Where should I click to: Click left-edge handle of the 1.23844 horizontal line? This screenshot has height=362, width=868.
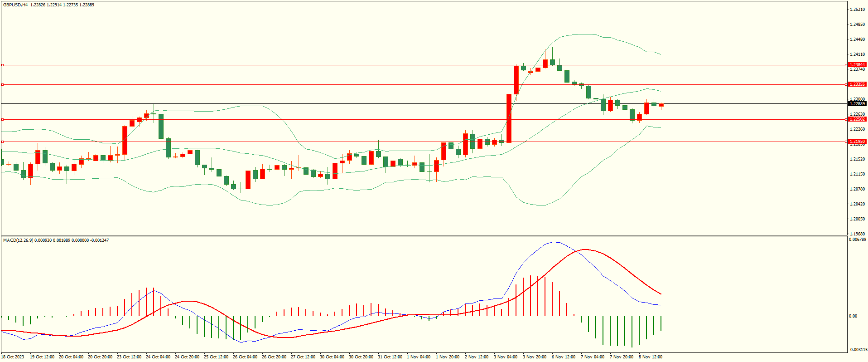(x=2, y=65)
